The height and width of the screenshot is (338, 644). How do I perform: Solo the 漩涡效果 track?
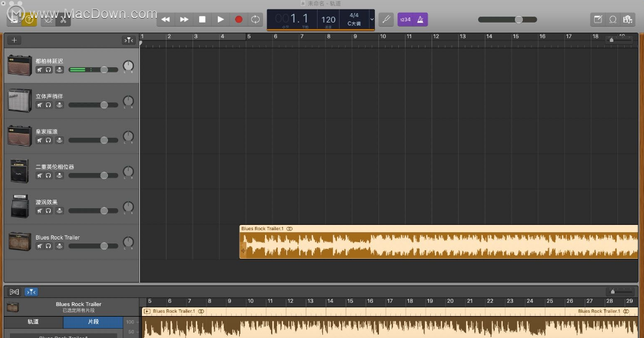point(48,211)
